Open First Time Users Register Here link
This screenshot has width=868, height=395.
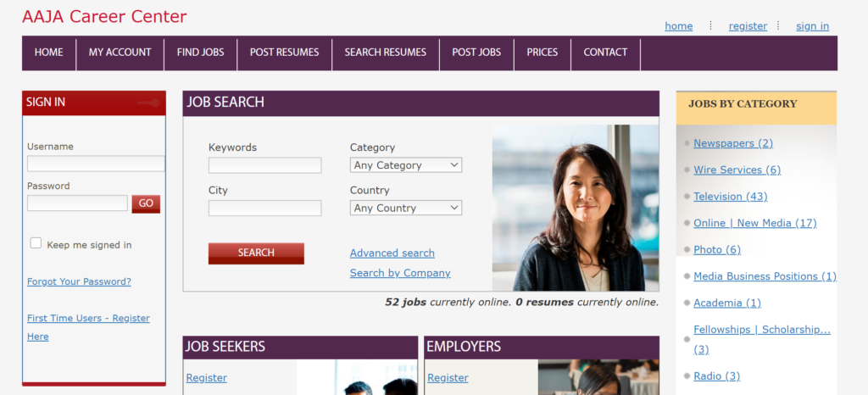88,327
